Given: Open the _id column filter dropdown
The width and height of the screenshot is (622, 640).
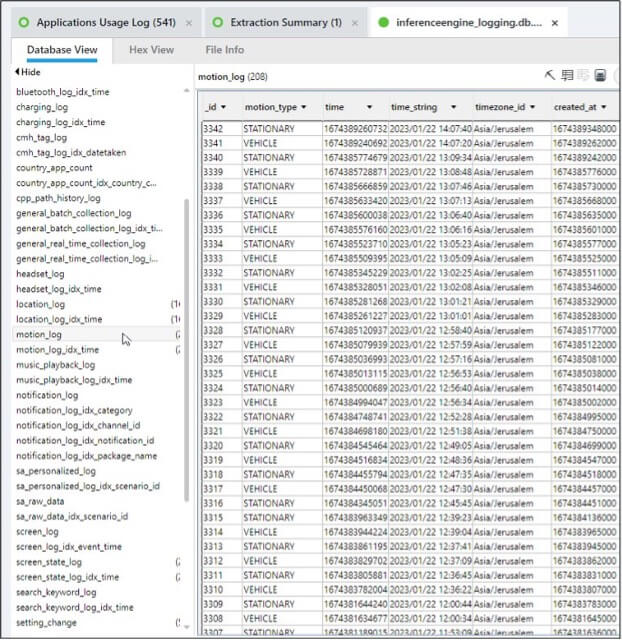Looking at the screenshot, I should [x=224, y=107].
